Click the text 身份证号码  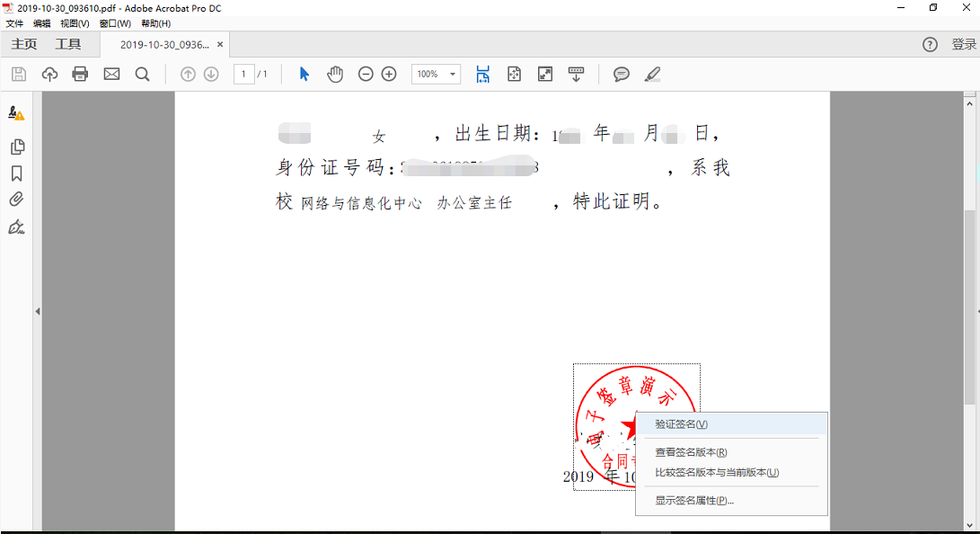pos(330,167)
